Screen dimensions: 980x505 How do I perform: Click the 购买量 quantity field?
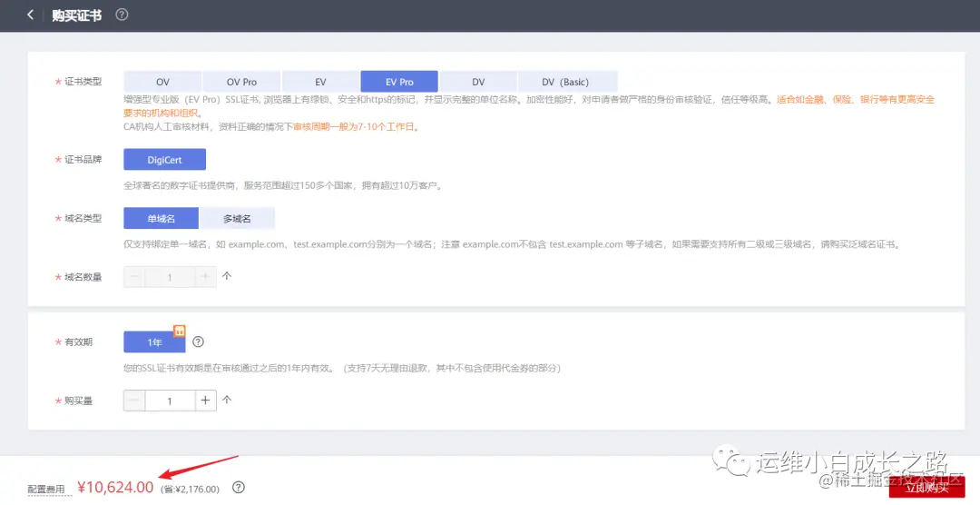coord(170,401)
